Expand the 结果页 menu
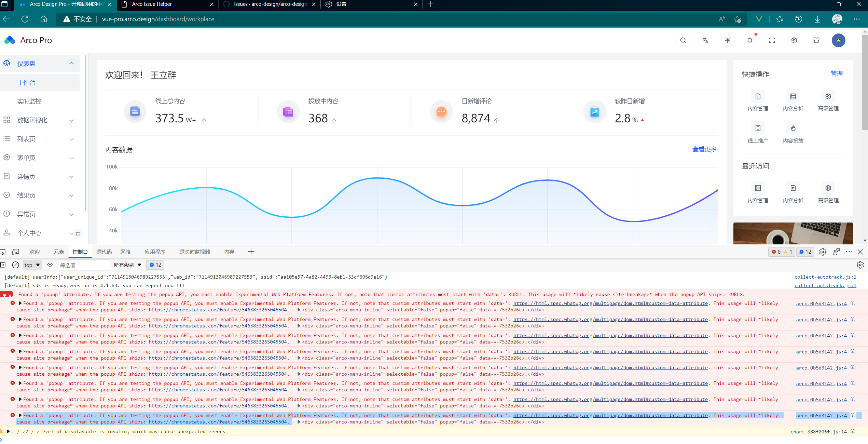The width and height of the screenshot is (868, 444). point(40,196)
